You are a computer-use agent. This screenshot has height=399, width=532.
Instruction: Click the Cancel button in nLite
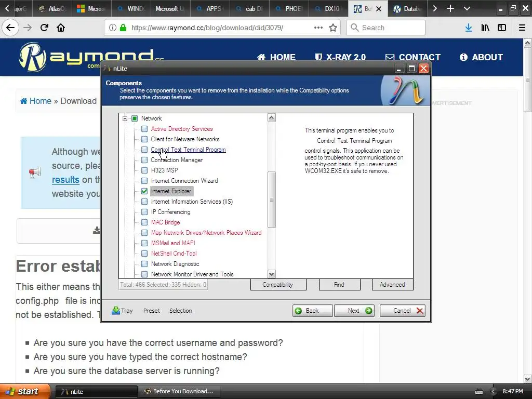click(403, 311)
